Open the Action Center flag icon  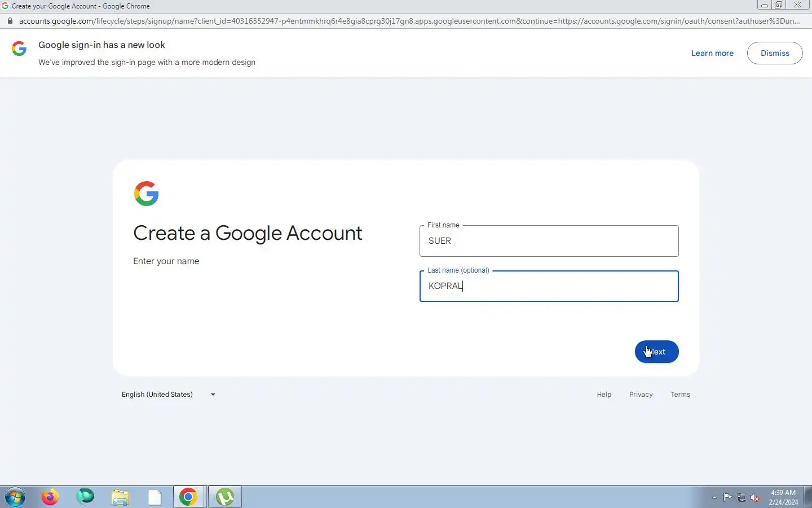click(x=727, y=497)
